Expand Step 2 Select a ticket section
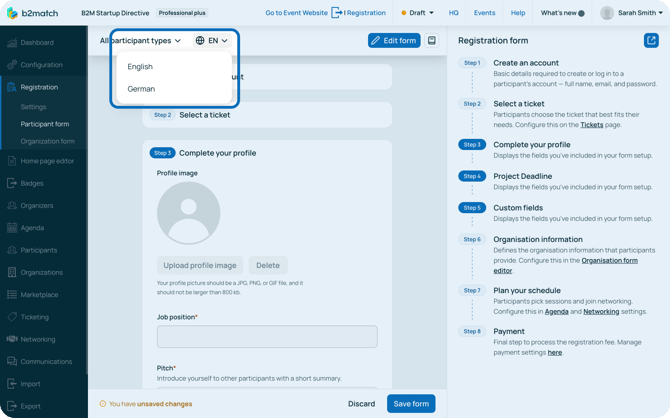The image size is (670, 418). [267, 115]
